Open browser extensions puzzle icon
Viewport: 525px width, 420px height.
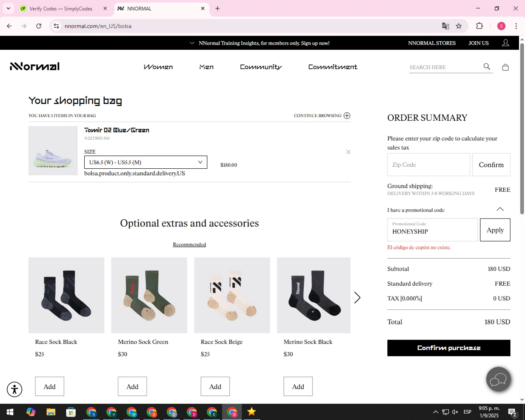pyautogui.click(x=479, y=26)
